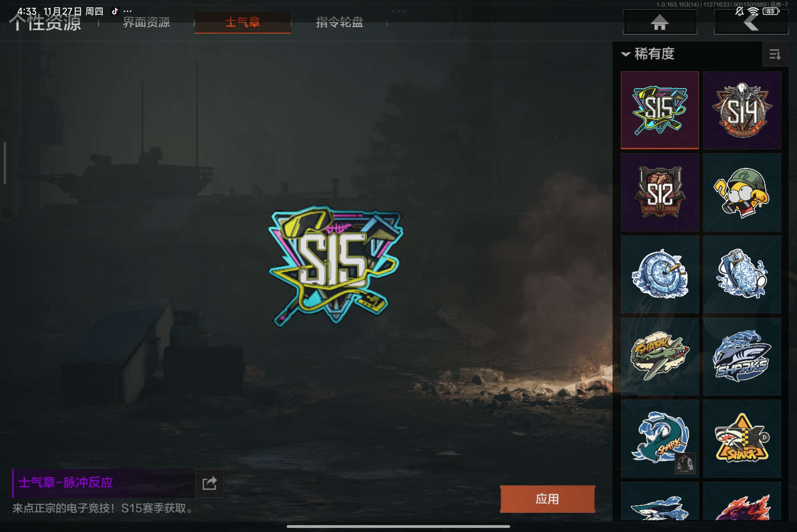Open the 指令轮盘 tab

(x=340, y=22)
